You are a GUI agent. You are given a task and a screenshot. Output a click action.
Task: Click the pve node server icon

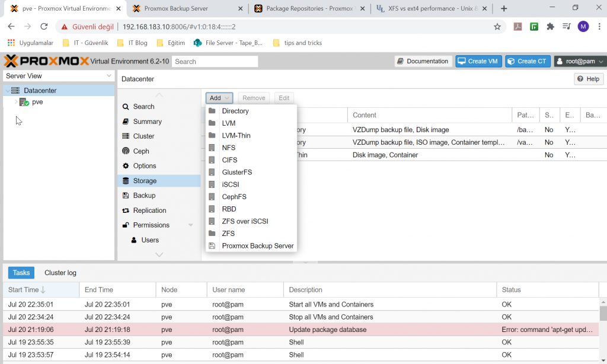click(x=24, y=102)
